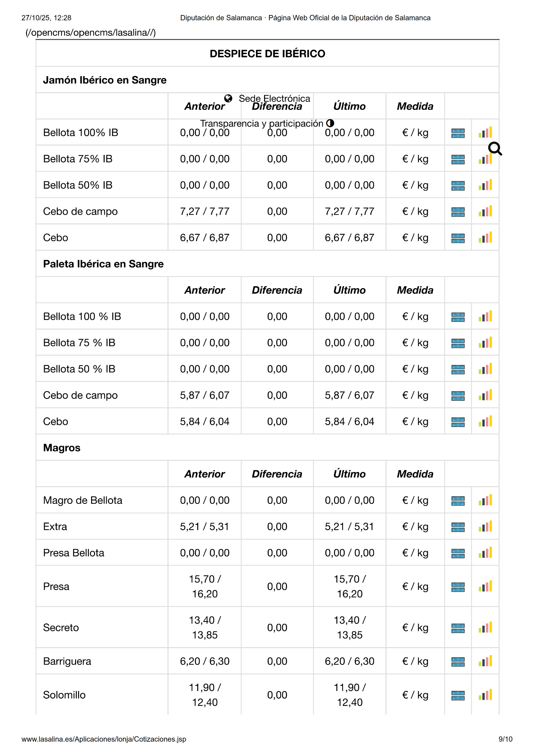The width and height of the screenshot is (534, 756).
Task: Show table icon for Secreto row
Action: pos(458,628)
